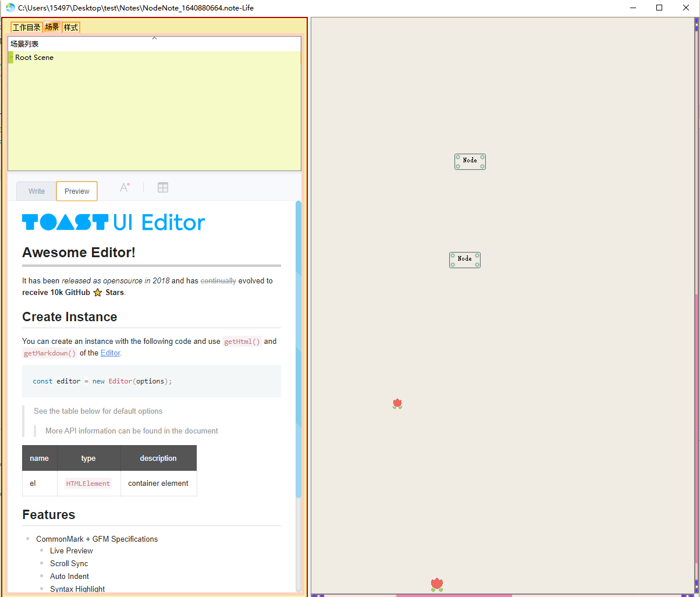Click the Scroll Sync list item

(x=69, y=563)
